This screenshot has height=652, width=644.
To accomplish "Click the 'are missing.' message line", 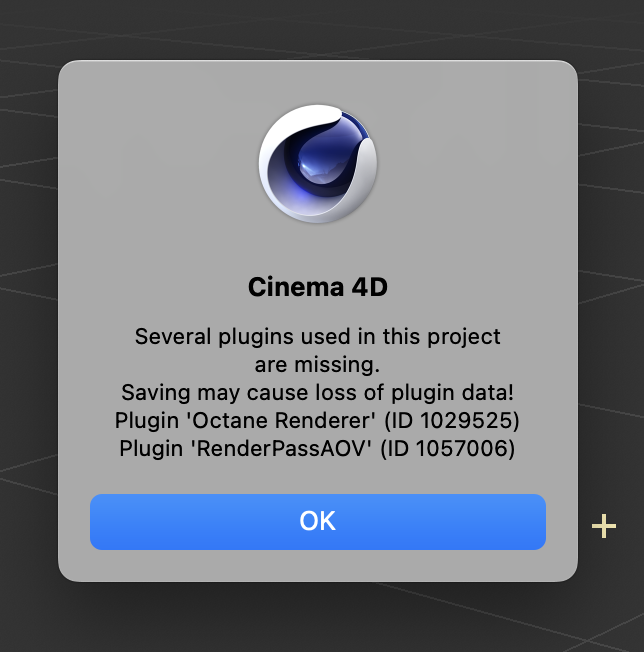I will pyautogui.click(x=318, y=364).
